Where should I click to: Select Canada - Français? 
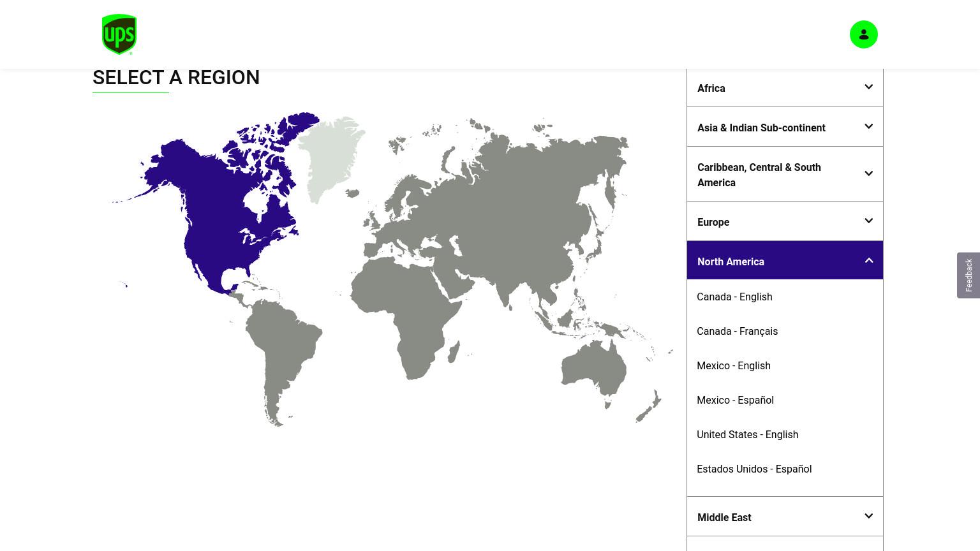coord(737,331)
